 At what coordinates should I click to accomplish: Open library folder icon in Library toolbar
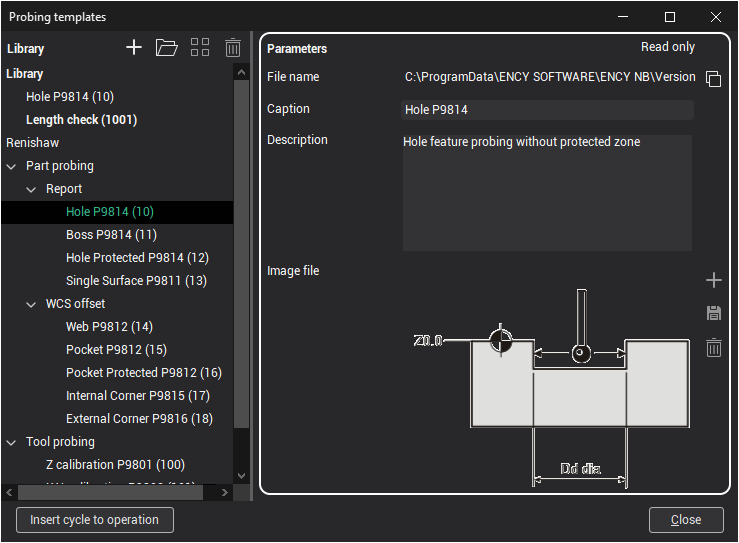pos(166,48)
